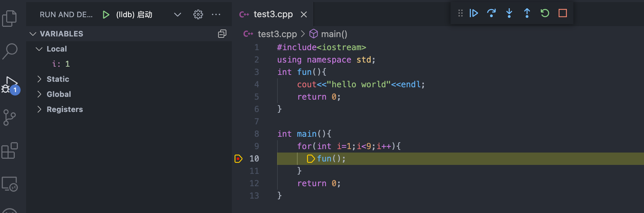Image resolution: width=644 pixels, height=213 pixels.
Task: Close the test3.cpp editor tab
Action: [x=304, y=14]
